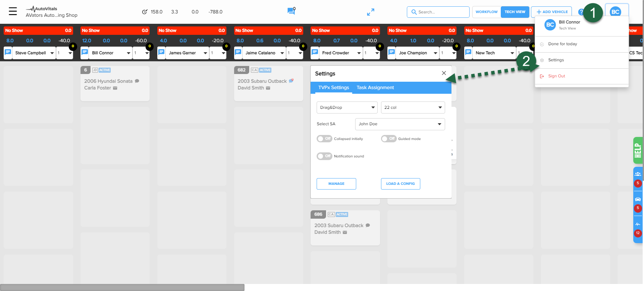Turn on Notification sound toggle
The height and width of the screenshot is (291, 644).
[x=324, y=156]
